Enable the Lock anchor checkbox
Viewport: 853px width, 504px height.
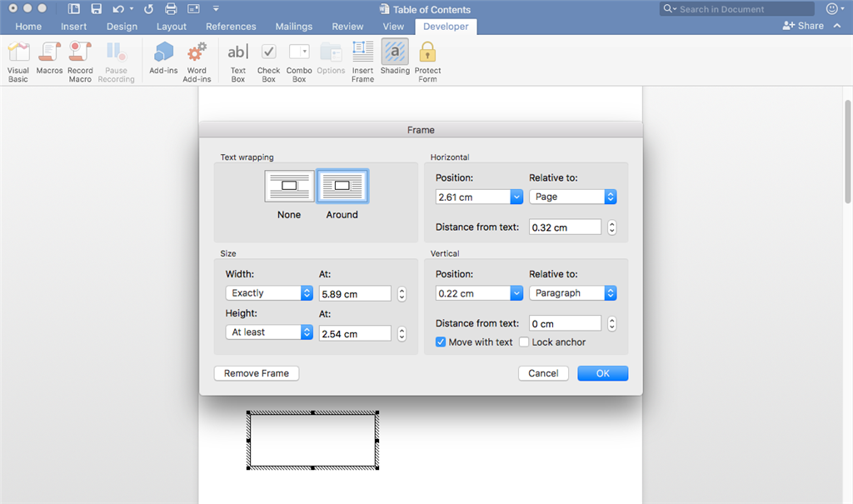point(524,342)
